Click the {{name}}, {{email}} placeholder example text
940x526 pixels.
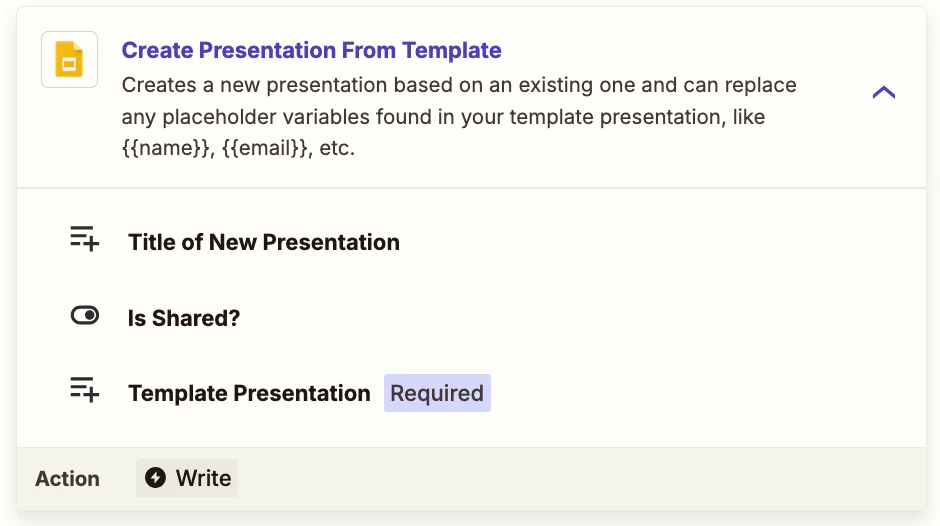[x=218, y=148]
